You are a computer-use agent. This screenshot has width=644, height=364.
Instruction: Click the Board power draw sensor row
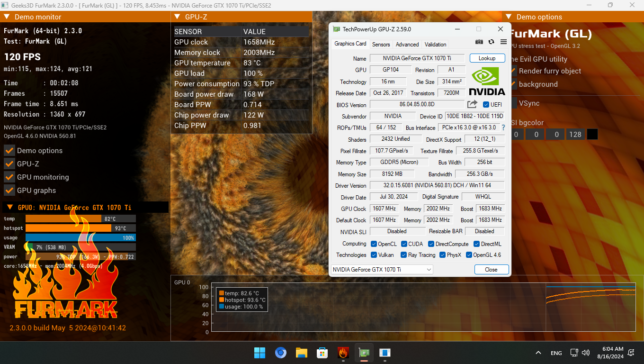coord(241,94)
